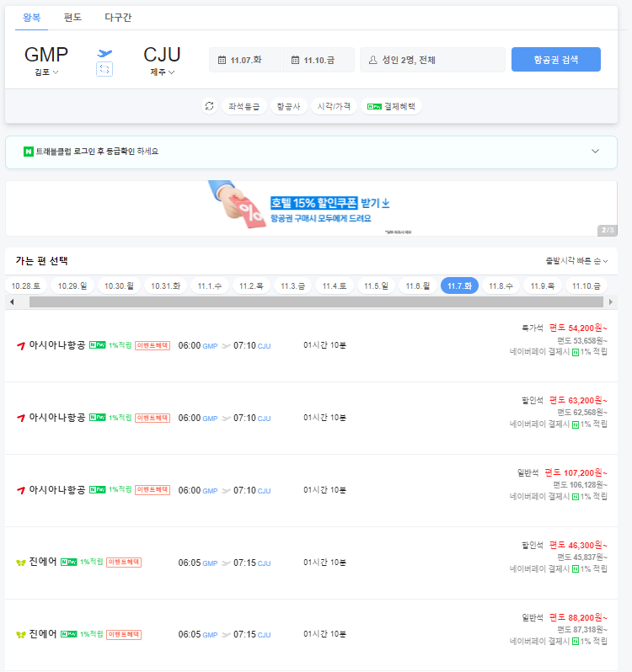Open return date calendar 11.10.금
This screenshot has height=672, width=632.
coord(319,60)
